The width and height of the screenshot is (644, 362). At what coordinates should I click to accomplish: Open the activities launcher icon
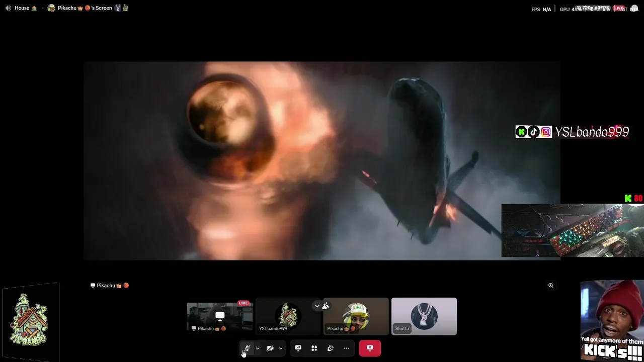(x=314, y=348)
